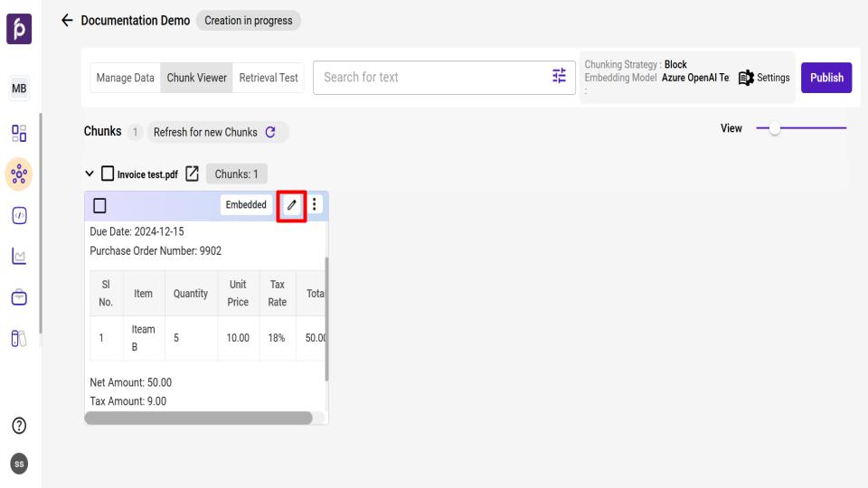Go back using the left arrow
Viewport: 868px width, 488px height.
[x=66, y=21]
